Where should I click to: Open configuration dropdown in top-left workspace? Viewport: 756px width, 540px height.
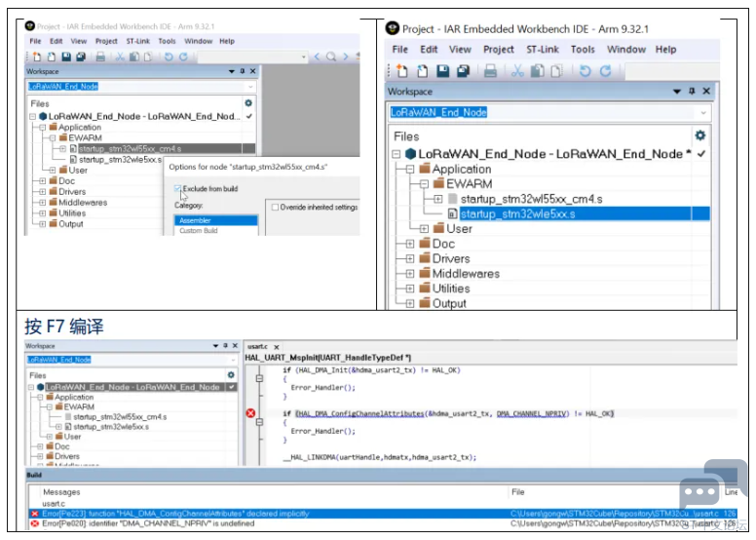coord(250,87)
